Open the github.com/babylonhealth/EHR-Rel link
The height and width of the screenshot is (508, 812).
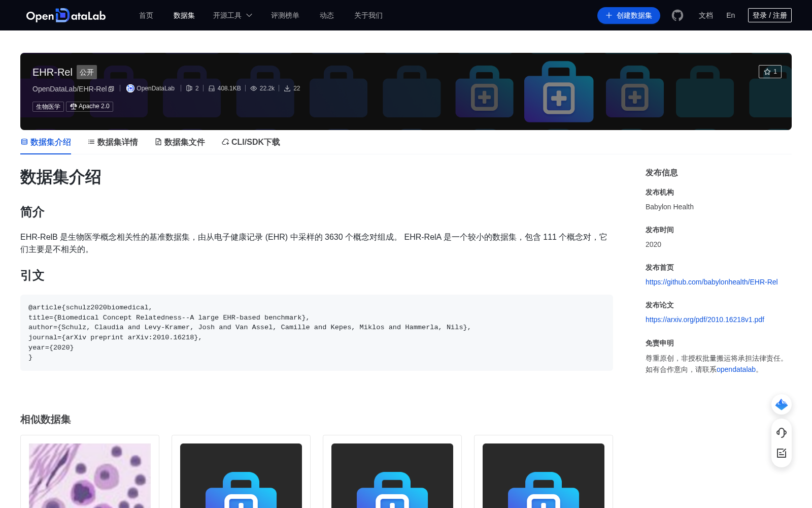click(x=712, y=282)
